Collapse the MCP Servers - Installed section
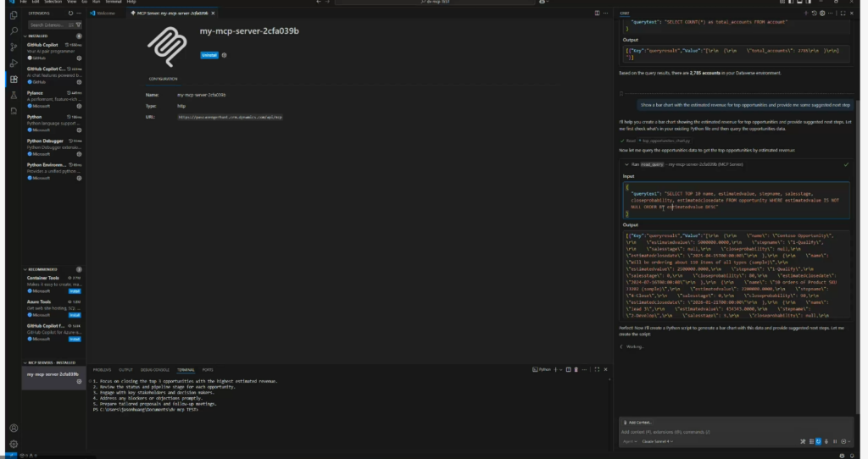The height and width of the screenshot is (459, 868). coord(51,362)
